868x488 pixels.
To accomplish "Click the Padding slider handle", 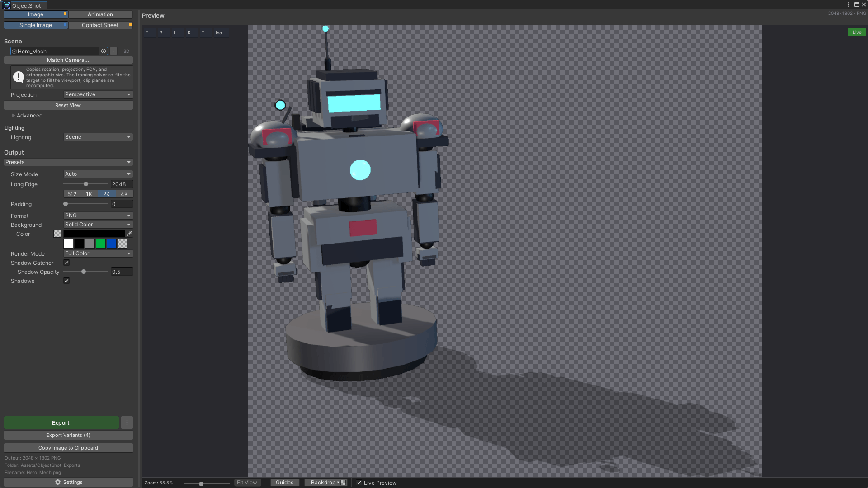I will [66, 204].
